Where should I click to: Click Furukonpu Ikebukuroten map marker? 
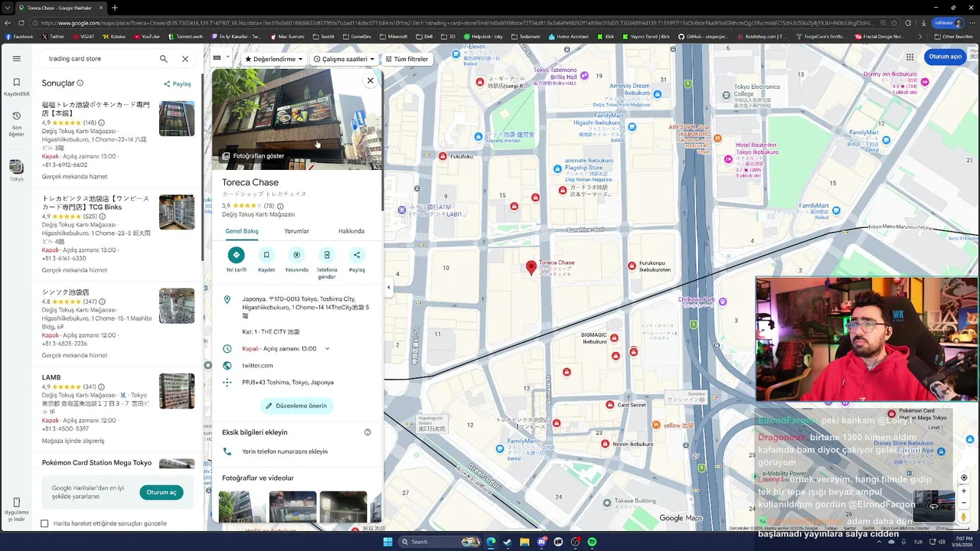632,266
